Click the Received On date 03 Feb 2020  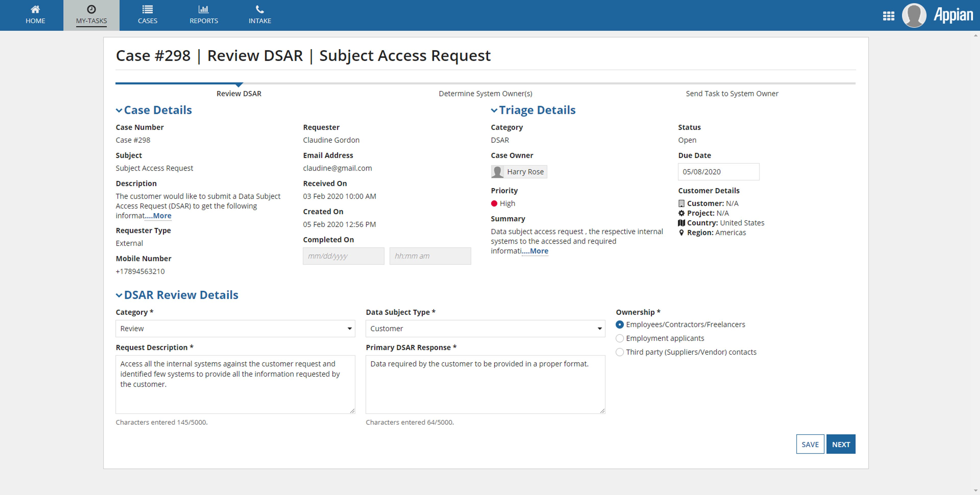click(339, 196)
